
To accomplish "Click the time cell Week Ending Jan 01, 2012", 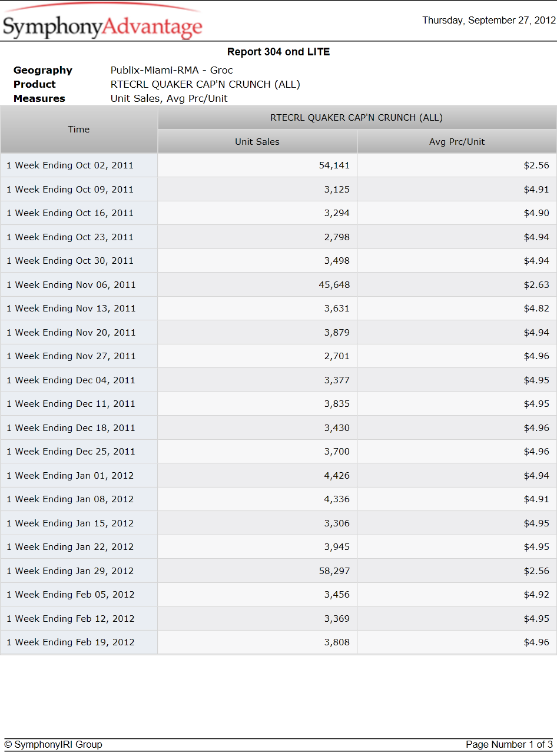I will [79, 476].
